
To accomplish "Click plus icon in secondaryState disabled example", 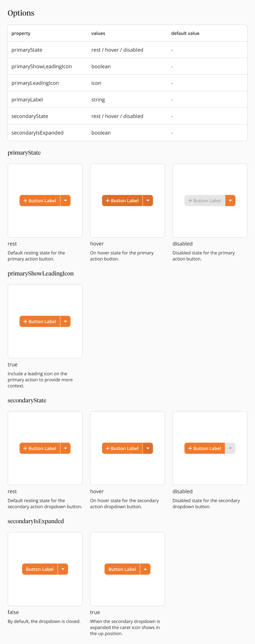I will (190, 448).
